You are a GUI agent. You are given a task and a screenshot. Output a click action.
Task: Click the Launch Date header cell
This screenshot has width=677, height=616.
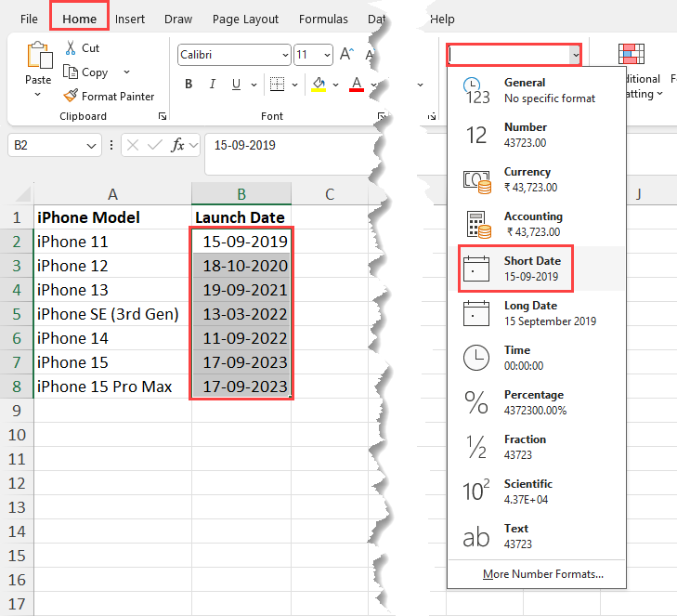point(241,217)
